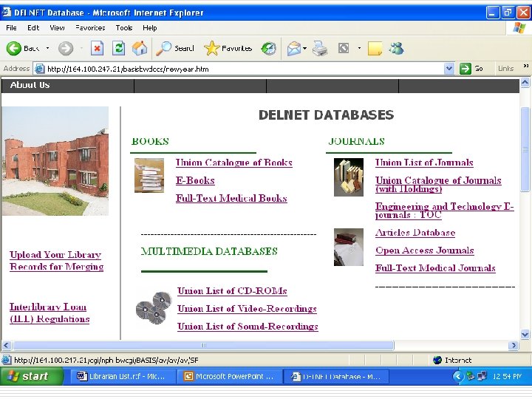Open Union Catalogue of Books link
Screen dimensions: 532x399
[x=233, y=163]
